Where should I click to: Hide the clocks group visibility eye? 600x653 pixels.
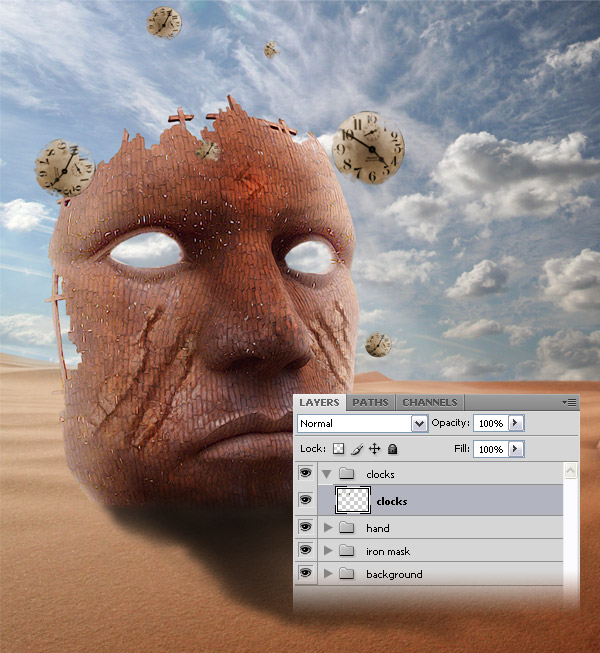pos(305,473)
